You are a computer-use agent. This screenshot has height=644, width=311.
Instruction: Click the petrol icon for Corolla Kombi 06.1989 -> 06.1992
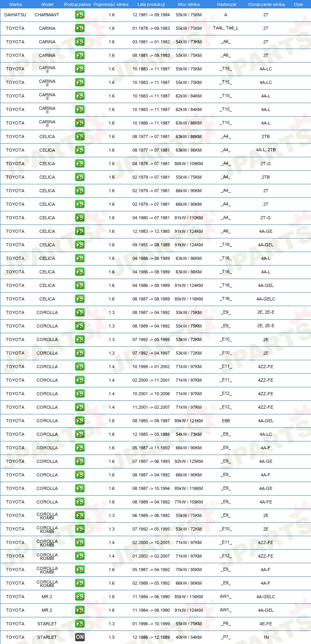click(80, 515)
